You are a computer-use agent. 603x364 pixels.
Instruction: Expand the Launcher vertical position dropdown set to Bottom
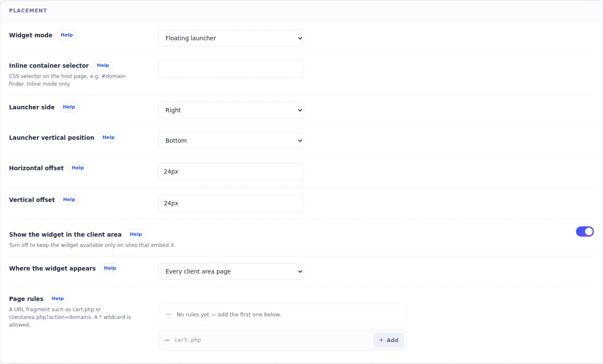click(x=231, y=141)
